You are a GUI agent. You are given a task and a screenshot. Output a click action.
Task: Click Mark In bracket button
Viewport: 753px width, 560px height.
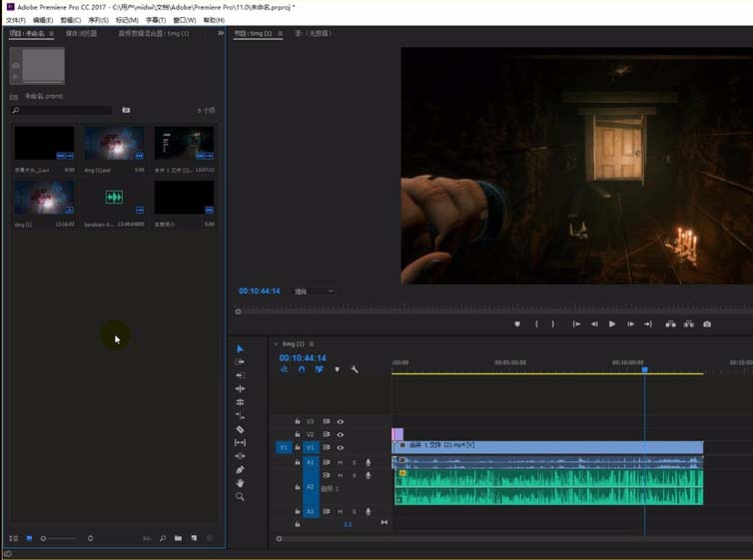pyautogui.click(x=536, y=324)
